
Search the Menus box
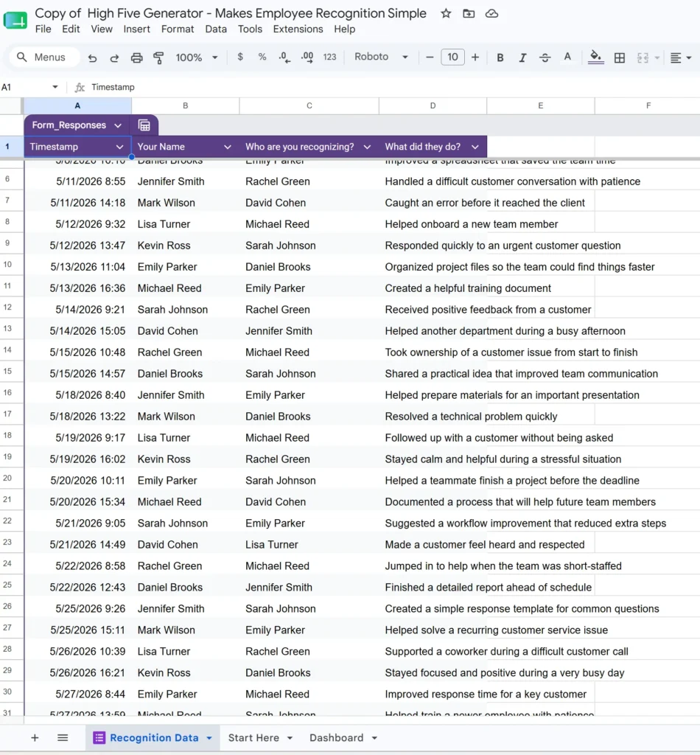44,58
